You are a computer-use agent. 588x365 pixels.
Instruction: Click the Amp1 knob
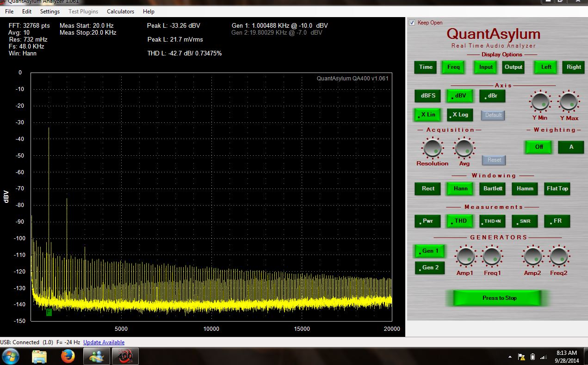tap(465, 256)
